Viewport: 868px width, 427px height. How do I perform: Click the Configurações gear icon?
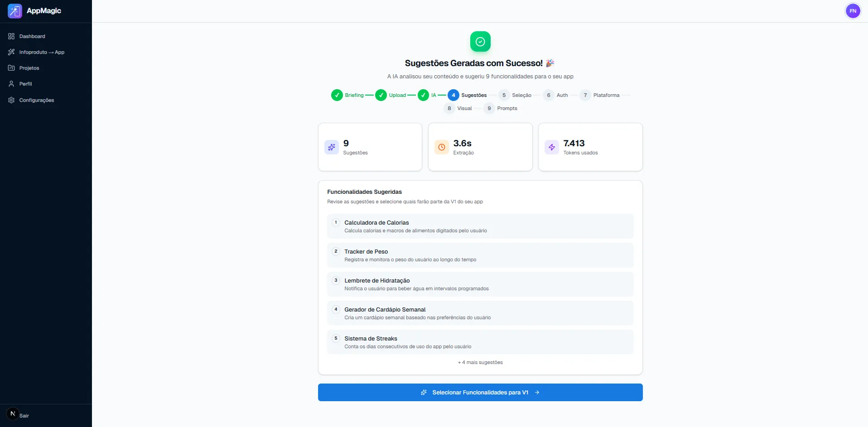click(x=11, y=100)
